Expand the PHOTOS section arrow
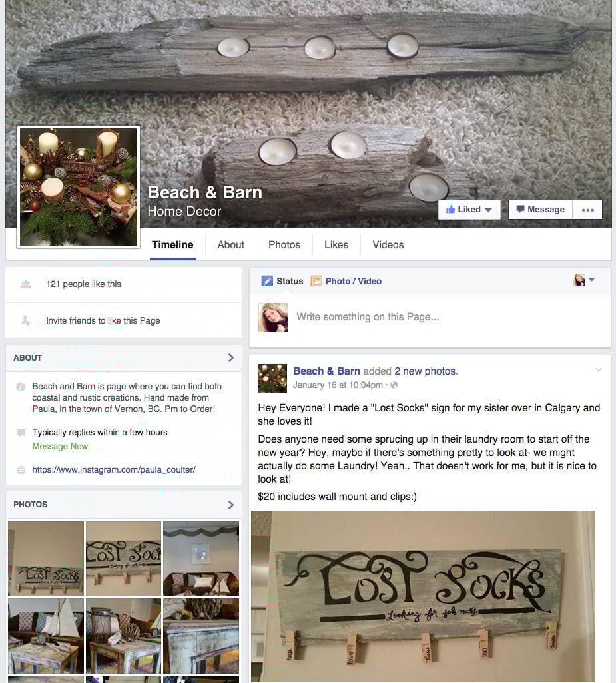This screenshot has width=616, height=683. (231, 505)
